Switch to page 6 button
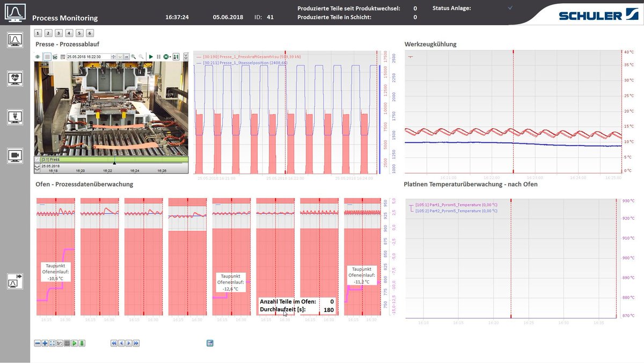 [90, 33]
